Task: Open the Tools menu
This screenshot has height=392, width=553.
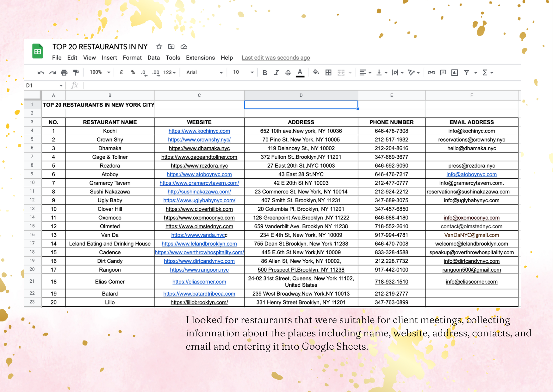Action: (x=173, y=58)
